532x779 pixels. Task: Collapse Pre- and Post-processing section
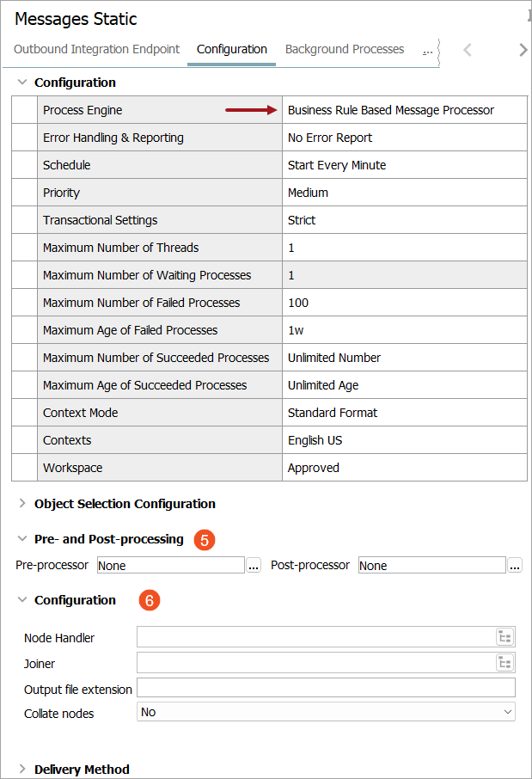point(22,539)
